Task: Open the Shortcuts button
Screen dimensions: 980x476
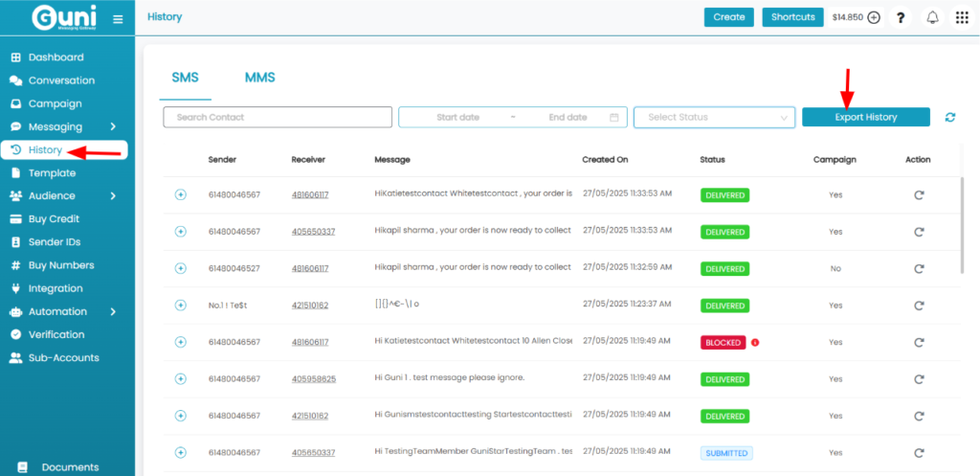Action: pyautogui.click(x=793, y=17)
